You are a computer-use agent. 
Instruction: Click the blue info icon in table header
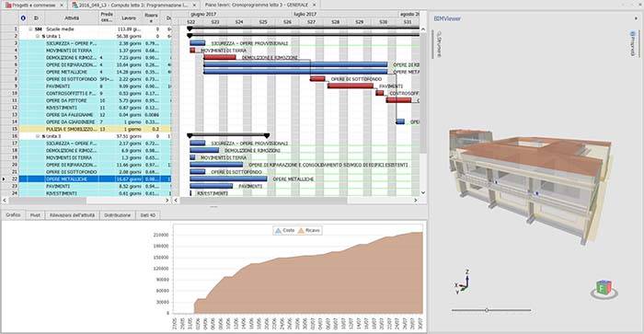(x=23, y=18)
